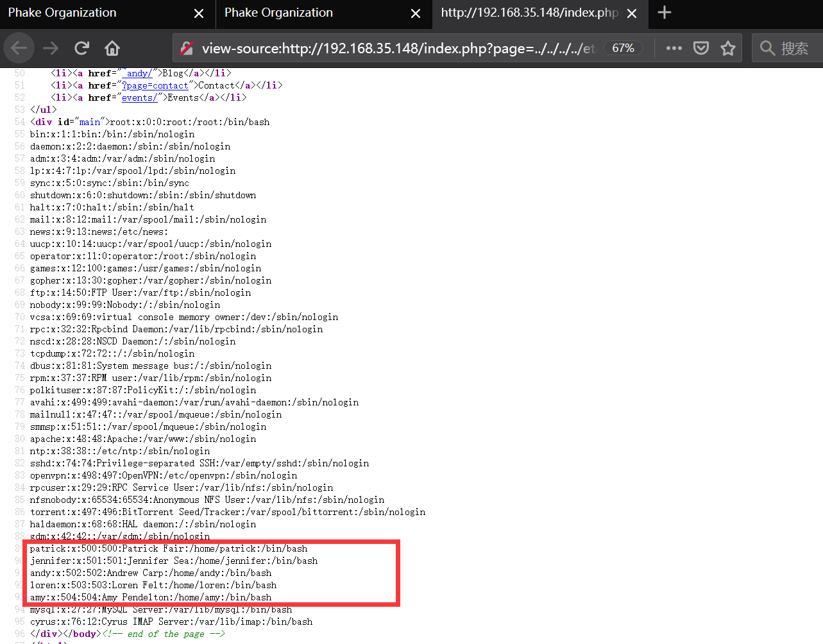The width and height of the screenshot is (823, 644).
Task: Switch to the second Phake Organization tab
Action: pyautogui.click(x=278, y=13)
